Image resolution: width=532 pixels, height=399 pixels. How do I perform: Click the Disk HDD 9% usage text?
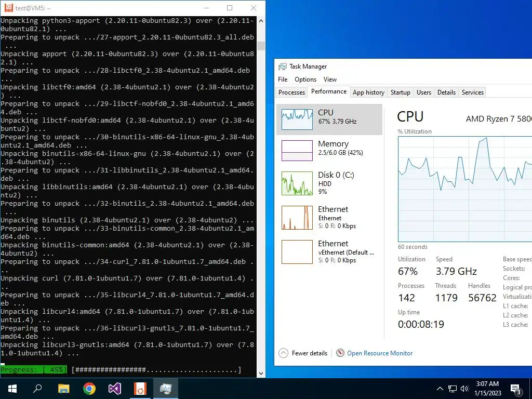325,188
